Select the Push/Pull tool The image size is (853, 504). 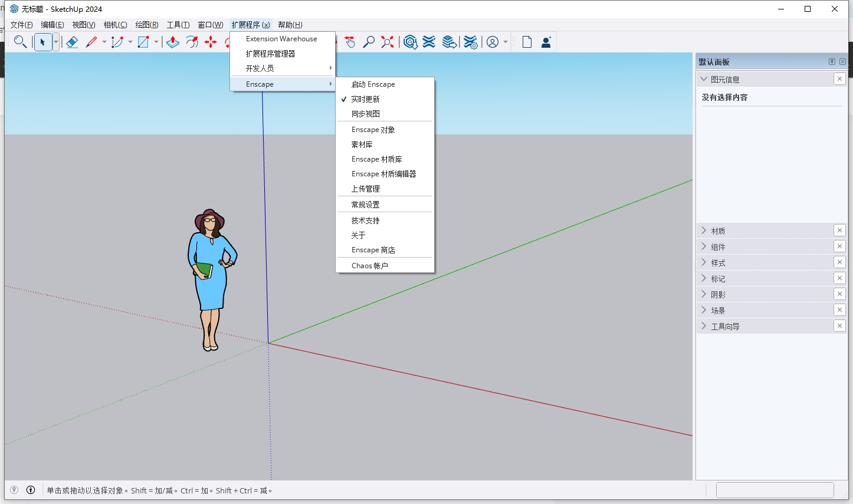tap(172, 42)
